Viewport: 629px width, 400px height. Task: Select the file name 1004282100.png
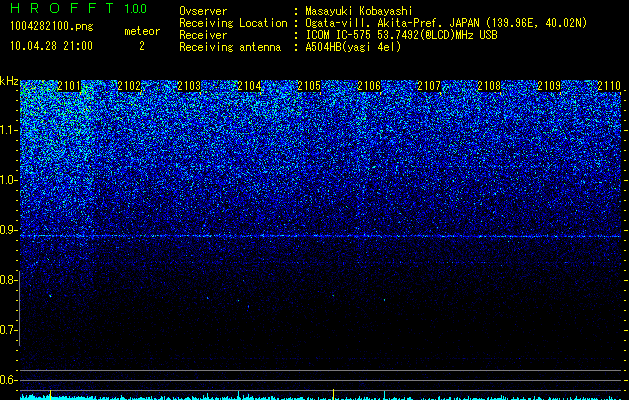pyautogui.click(x=52, y=27)
